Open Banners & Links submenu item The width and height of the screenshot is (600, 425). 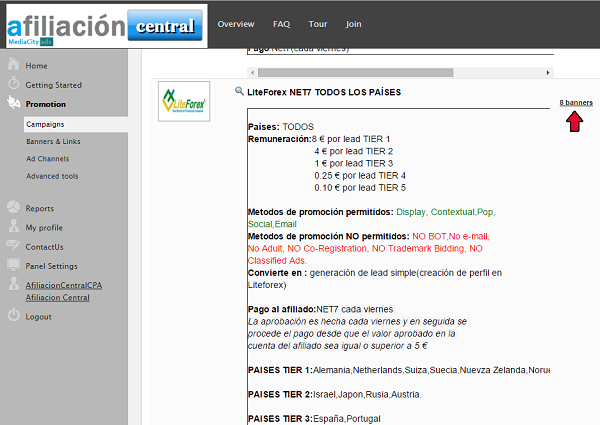point(53,142)
